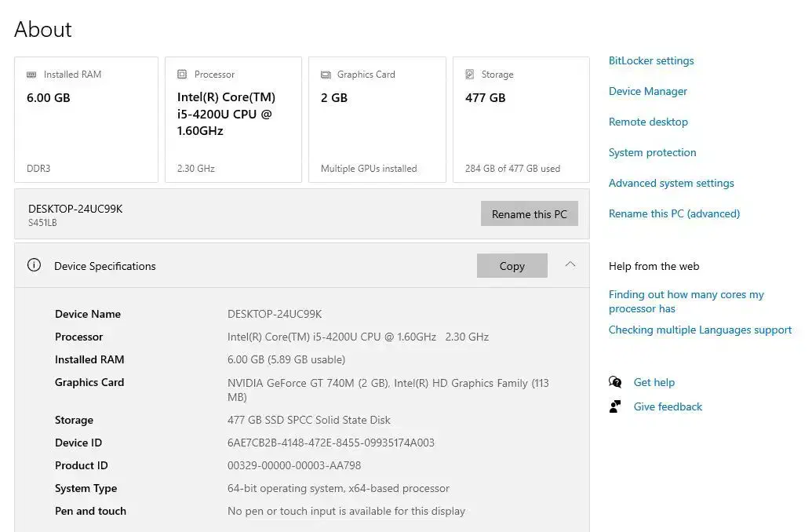Open the processor cores help link
Screen dimensions: 812x532
click(686, 301)
